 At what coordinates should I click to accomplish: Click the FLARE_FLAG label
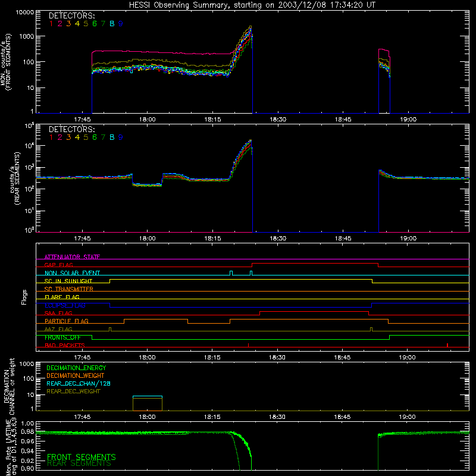coord(62,297)
